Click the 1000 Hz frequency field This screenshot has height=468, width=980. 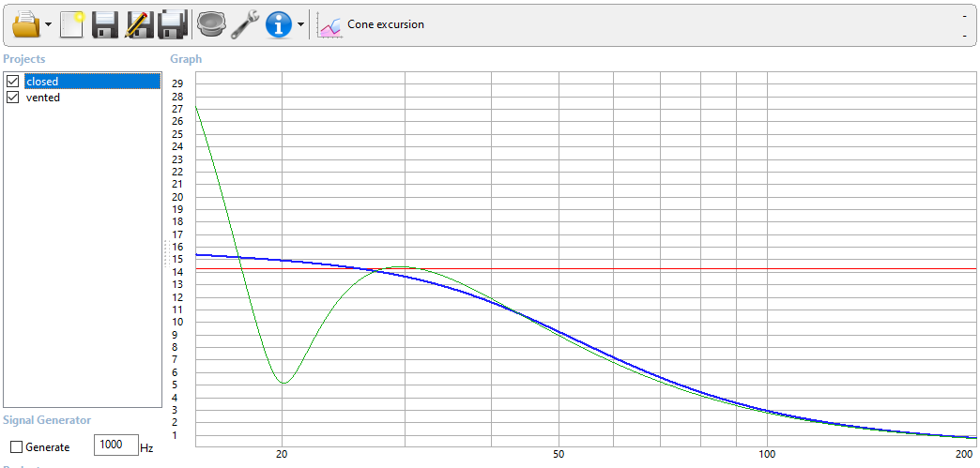coord(115,445)
